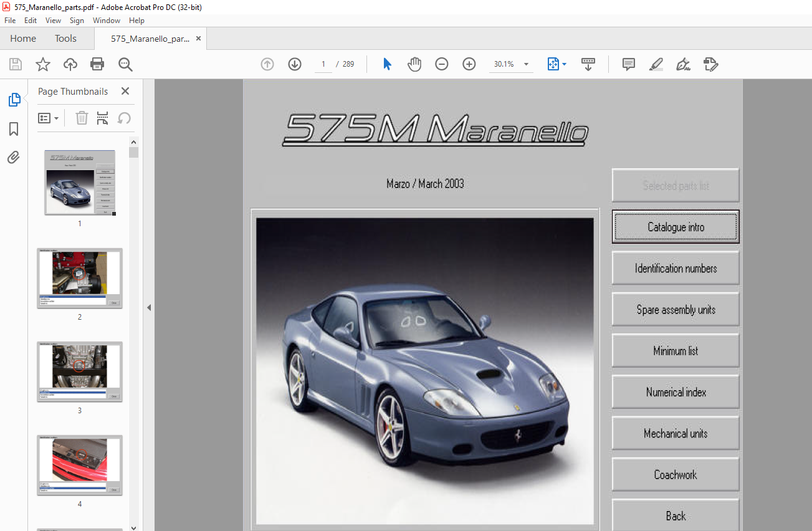812x531 pixels.
Task: Select page 2 thumbnail
Action: tap(80, 278)
